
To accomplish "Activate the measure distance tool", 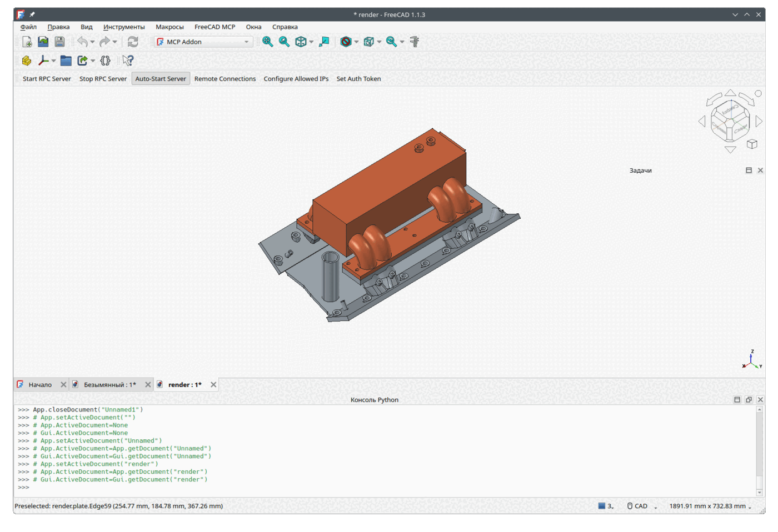I will 415,42.
